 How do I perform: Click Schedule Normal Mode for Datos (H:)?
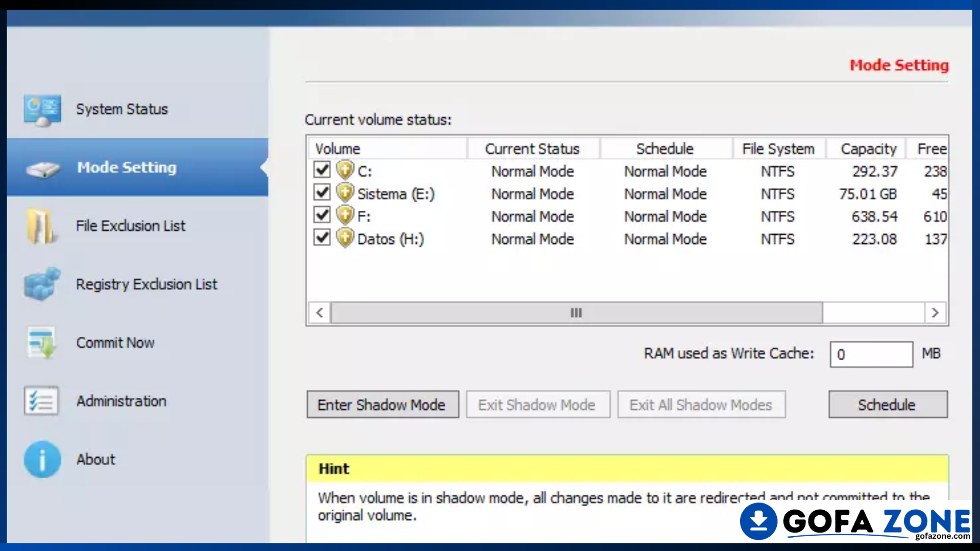click(666, 239)
